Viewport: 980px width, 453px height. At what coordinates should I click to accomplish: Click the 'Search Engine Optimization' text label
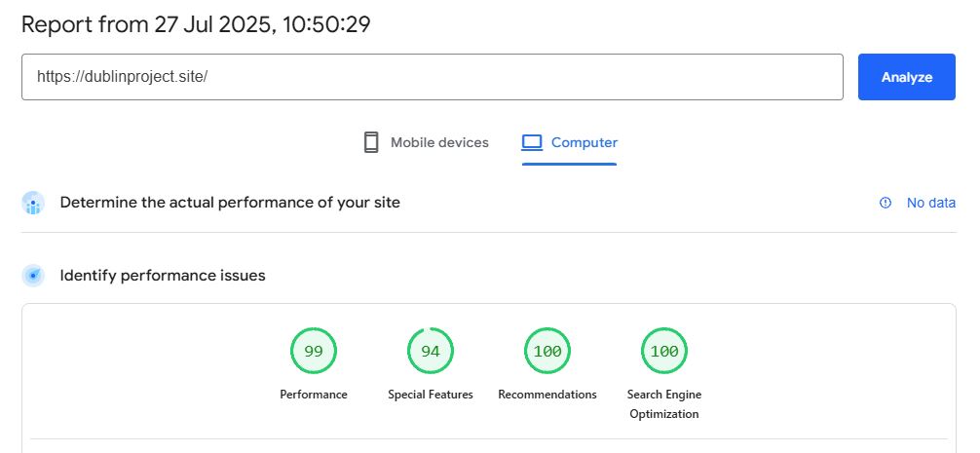point(664,404)
